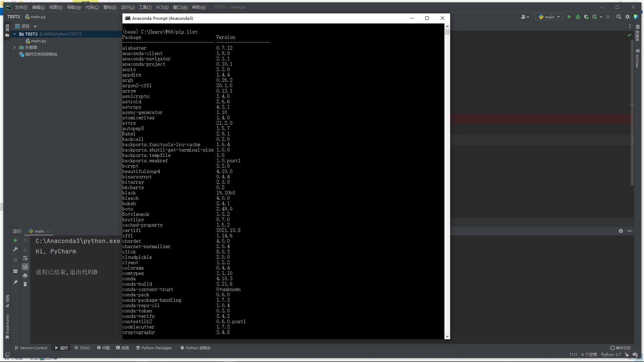The height and width of the screenshot is (362, 644).
Task: Expand the 外部库 tree node
Action: pyautogui.click(x=14, y=47)
